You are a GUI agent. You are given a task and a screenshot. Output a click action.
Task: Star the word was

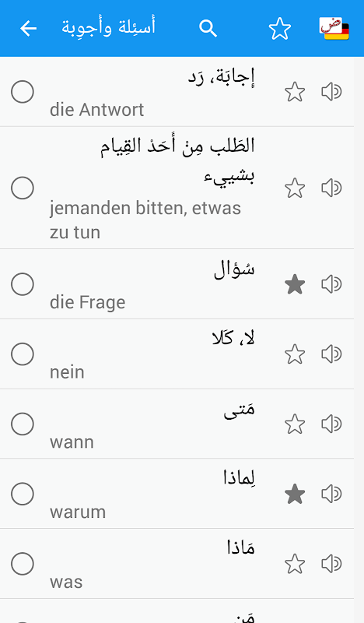(295, 564)
